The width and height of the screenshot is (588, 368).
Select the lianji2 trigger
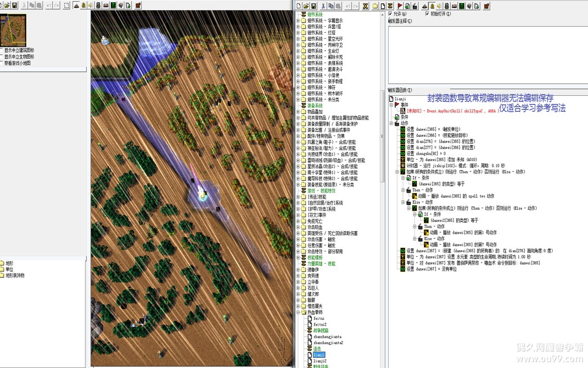[320, 361]
